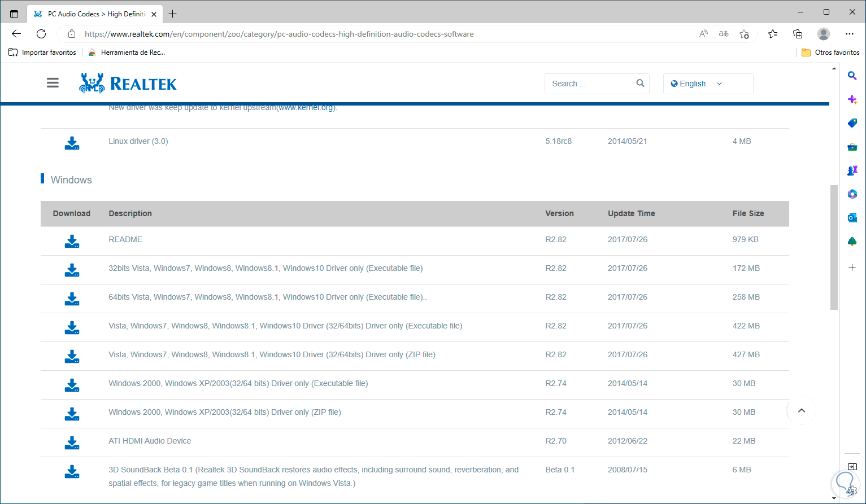Viewport: 866px width, 504px height.
Task: Open the Tools briefcase in sidebar
Action: point(852,147)
